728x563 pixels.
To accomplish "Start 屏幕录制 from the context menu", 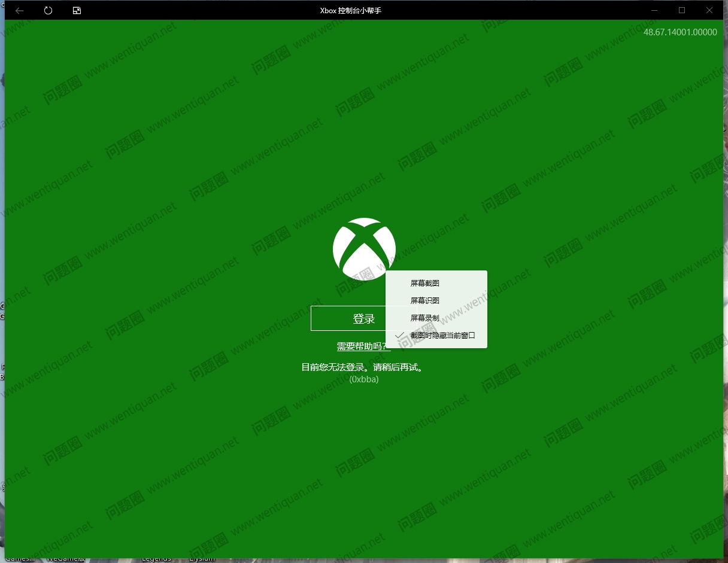I will pyautogui.click(x=425, y=318).
